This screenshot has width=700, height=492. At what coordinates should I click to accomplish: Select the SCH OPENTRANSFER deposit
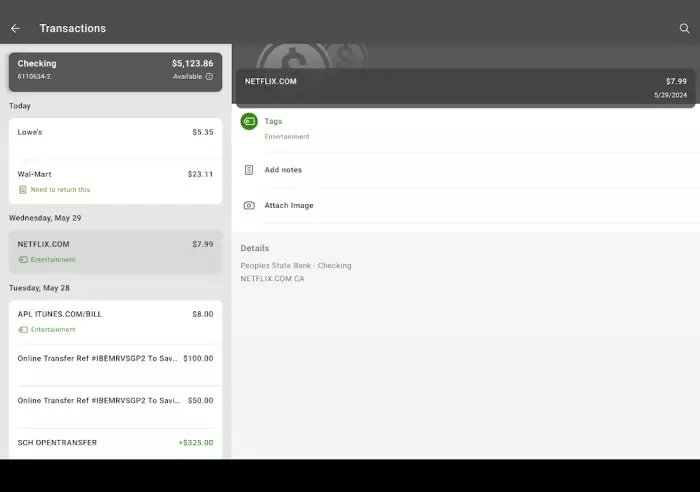115,443
